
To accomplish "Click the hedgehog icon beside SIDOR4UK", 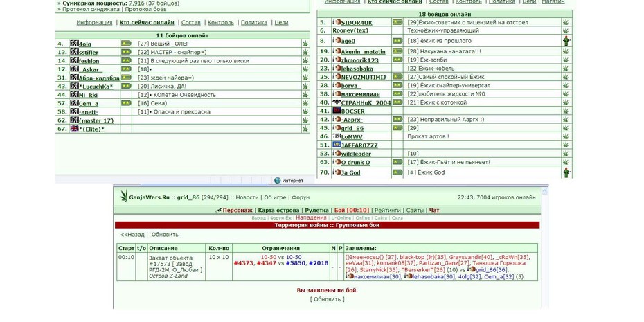I will pos(337,22).
